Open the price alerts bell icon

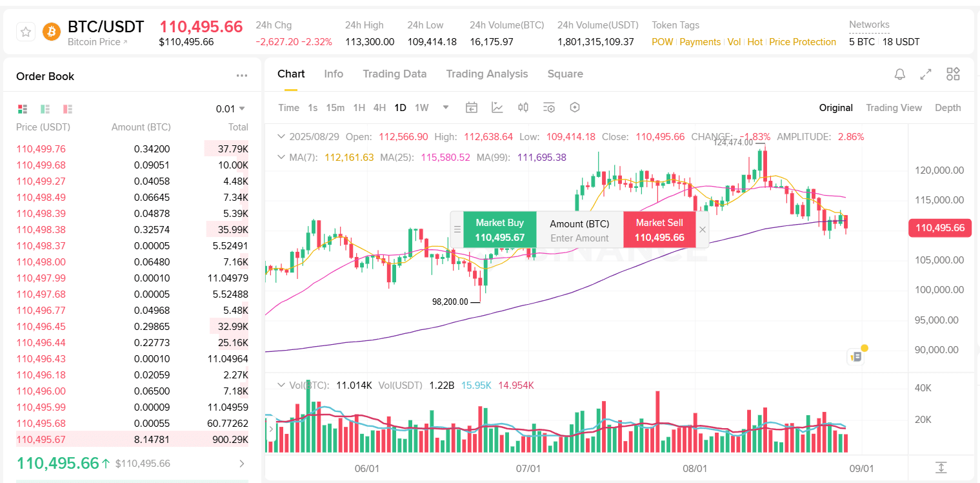pyautogui.click(x=899, y=74)
